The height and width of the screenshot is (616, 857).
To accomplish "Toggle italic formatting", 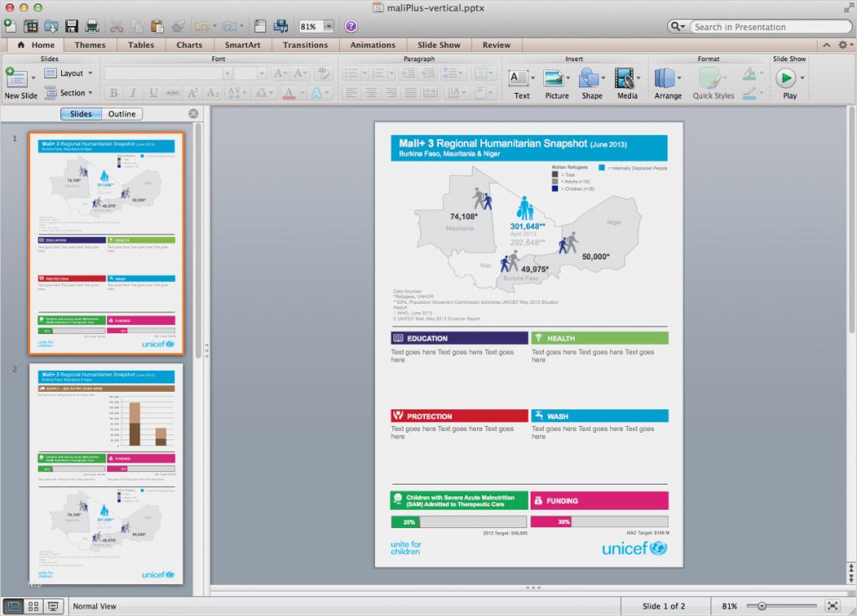I will (x=133, y=92).
